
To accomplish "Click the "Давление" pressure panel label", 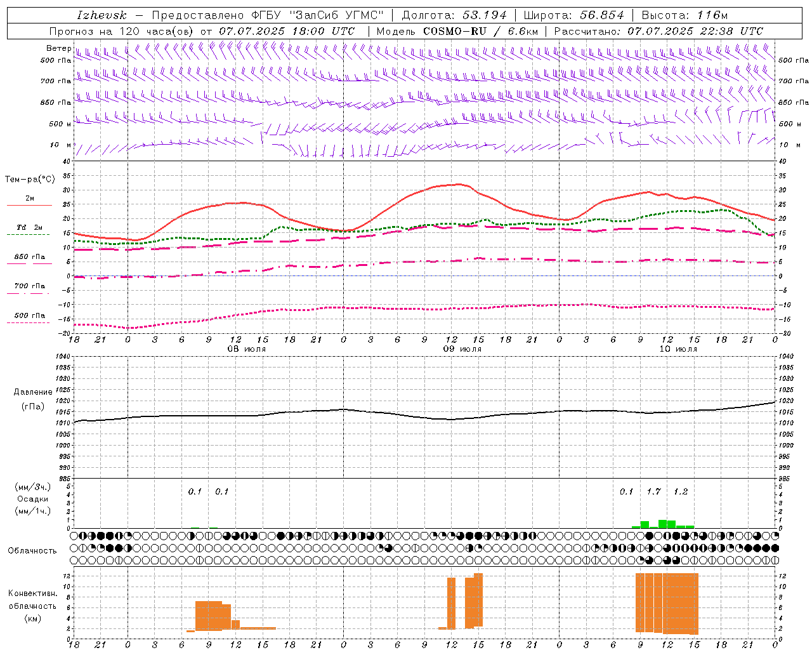I will 33,392.
